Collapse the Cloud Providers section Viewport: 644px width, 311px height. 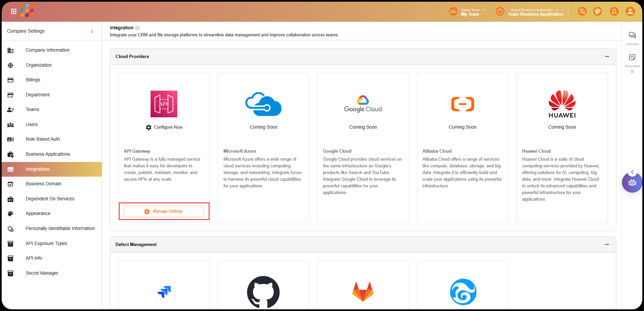[607, 57]
